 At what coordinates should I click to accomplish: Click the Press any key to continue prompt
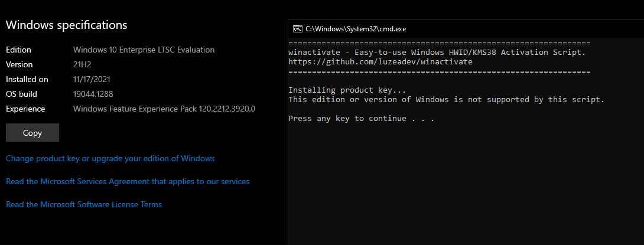(361, 119)
